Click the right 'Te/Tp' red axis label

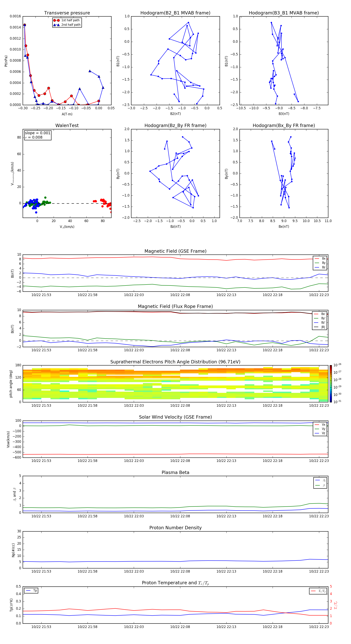pyautogui.click(x=336, y=605)
